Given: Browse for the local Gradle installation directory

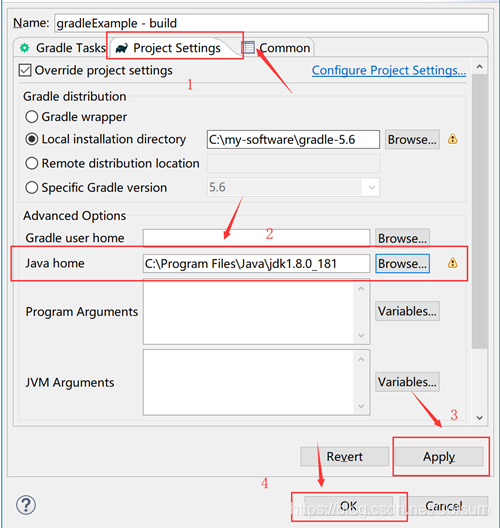Looking at the screenshot, I should 412,139.
